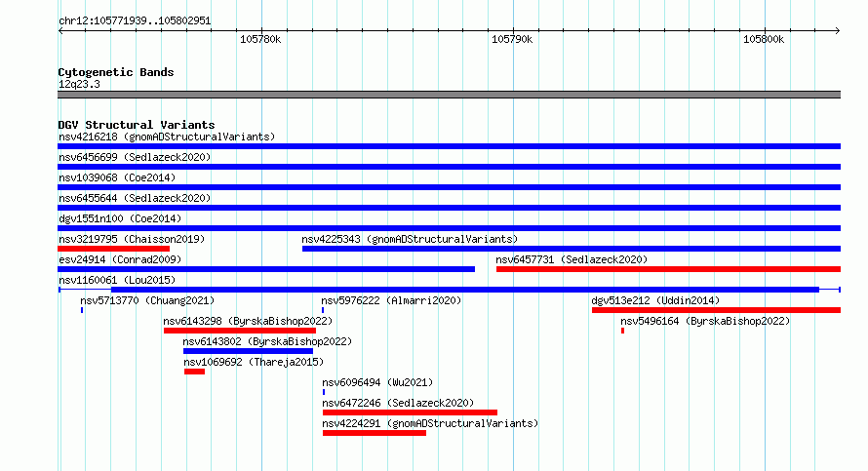
Task: Select the red bar for nsv6143298 (ByrskaBishop2022)
Action: coord(240,331)
